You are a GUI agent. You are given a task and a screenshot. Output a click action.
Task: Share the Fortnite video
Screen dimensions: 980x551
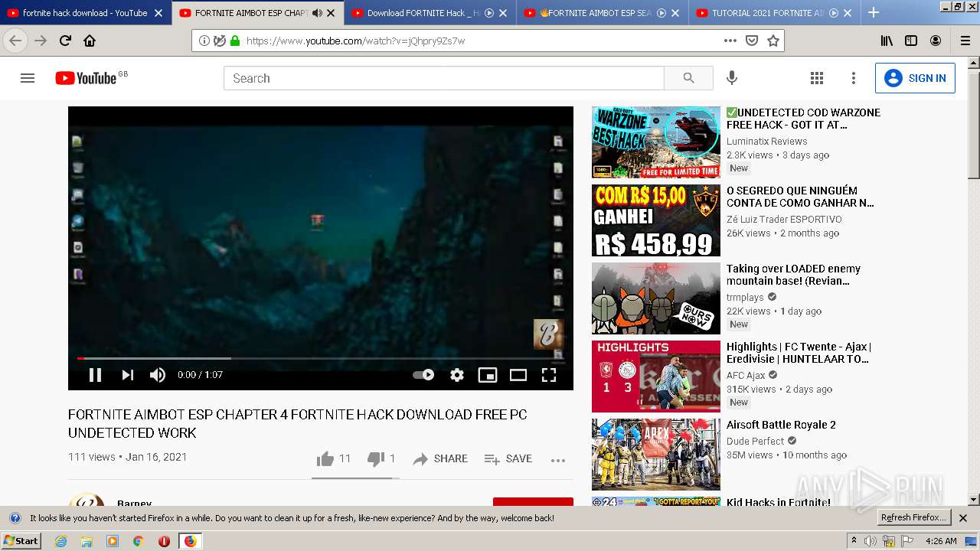click(440, 459)
